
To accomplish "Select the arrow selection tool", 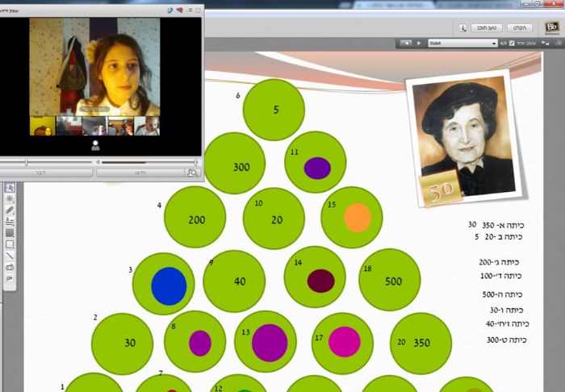I will point(10,188).
